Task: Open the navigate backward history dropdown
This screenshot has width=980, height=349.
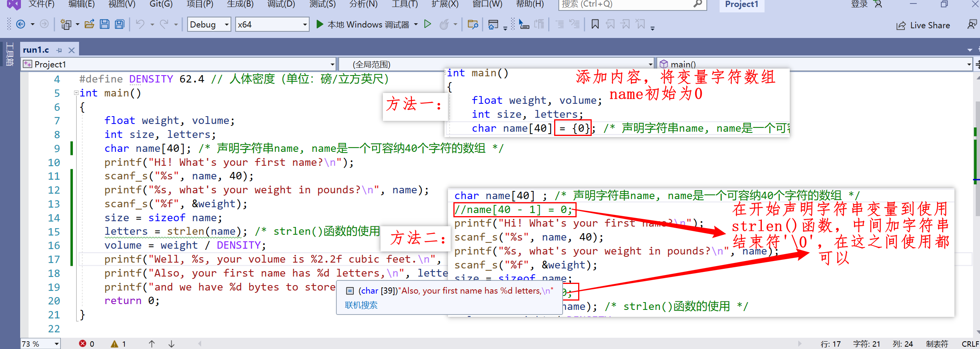Action: (33, 24)
